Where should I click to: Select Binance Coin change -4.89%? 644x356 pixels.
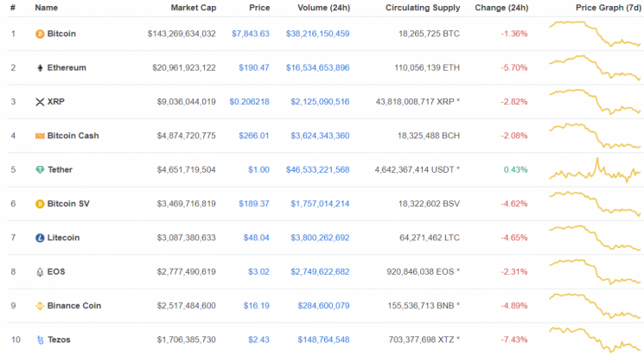514,306
